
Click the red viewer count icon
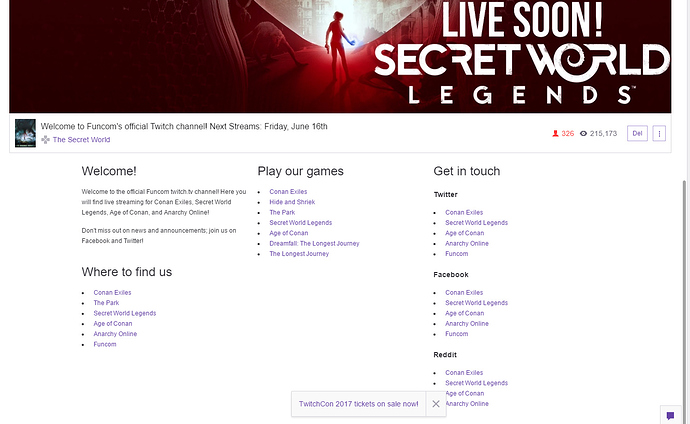[x=555, y=133]
